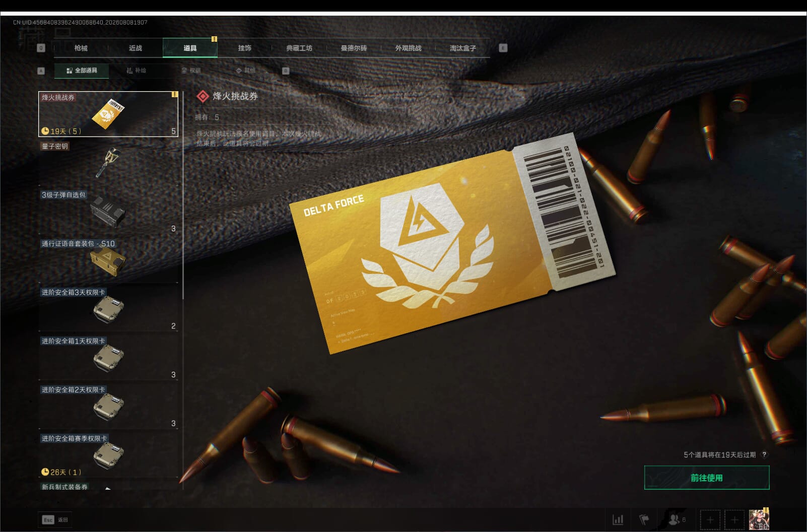Select the 通行证语音套装包 - S10 item
The height and width of the screenshot is (532, 807).
tap(108, 260)
